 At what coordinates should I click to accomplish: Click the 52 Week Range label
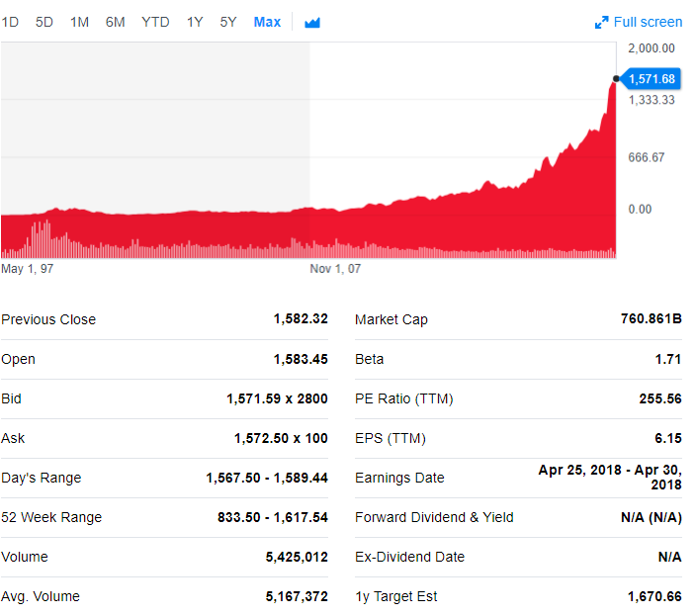point(51,517)
